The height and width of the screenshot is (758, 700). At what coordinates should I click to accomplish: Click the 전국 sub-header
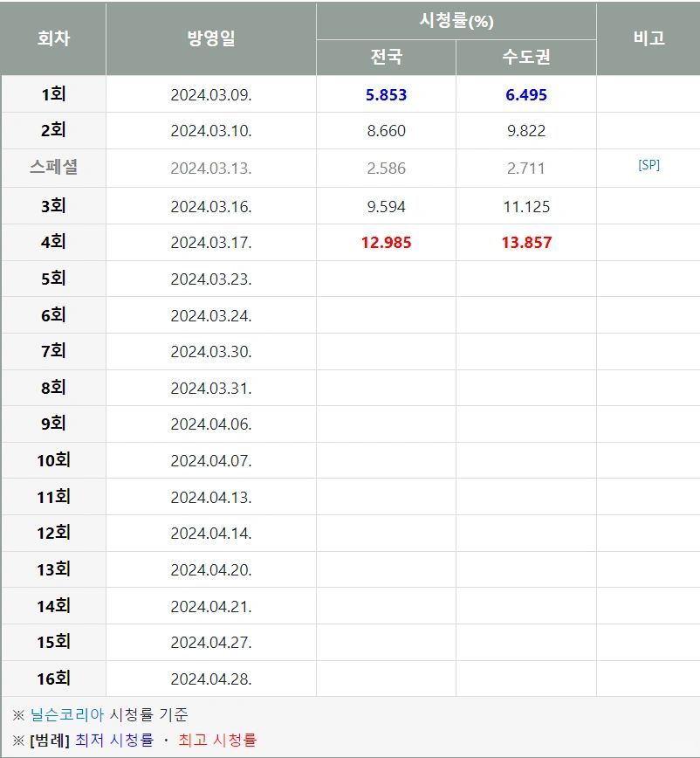point(386,57)
